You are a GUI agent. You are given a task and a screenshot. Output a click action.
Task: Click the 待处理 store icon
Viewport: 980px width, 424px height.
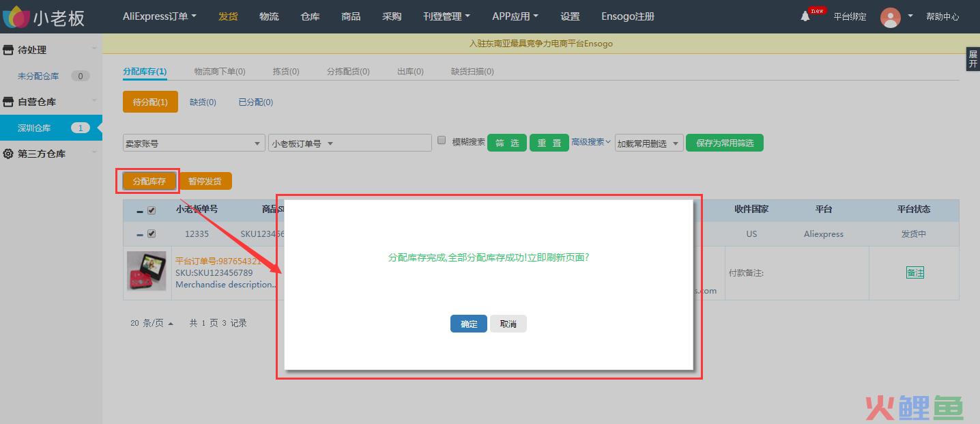coord(8,50)
